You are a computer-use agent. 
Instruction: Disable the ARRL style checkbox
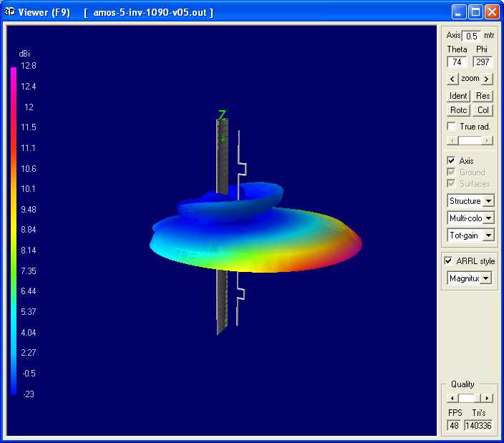click(450, 261)
